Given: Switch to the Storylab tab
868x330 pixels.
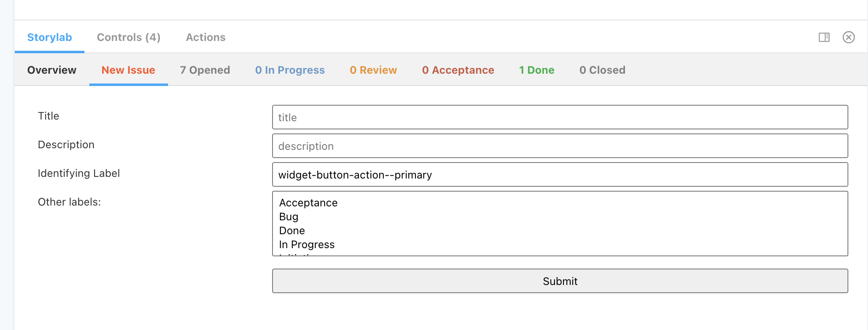Looking at the screenshot, I should pos(50,37).
